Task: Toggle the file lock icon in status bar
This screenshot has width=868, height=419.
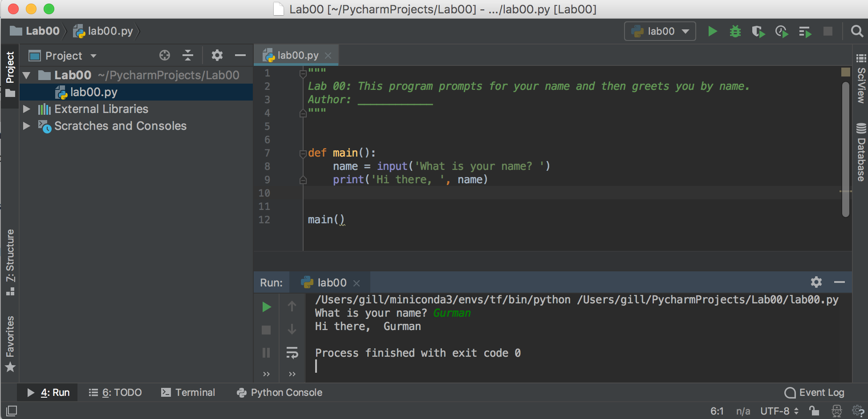Action: coord(814,411)
